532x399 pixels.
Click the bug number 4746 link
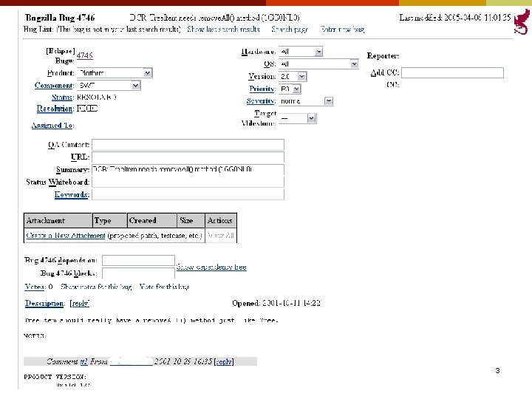[85, 55]
